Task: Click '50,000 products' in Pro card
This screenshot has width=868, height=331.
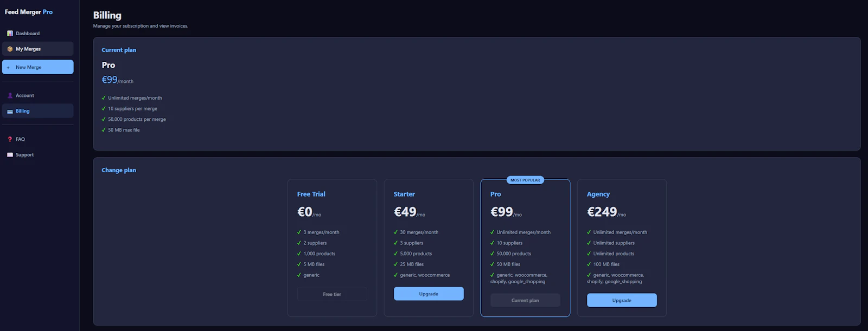Action: [514, 254]
